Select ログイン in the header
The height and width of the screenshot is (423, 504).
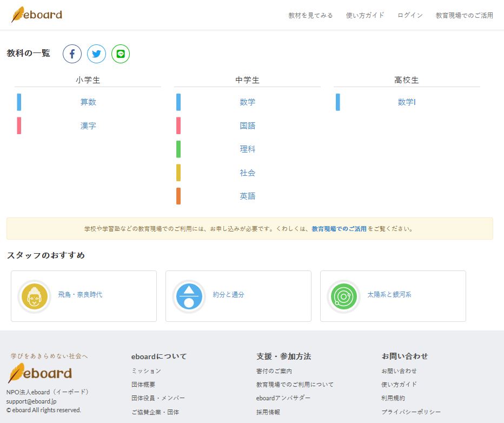coord(410,16)
